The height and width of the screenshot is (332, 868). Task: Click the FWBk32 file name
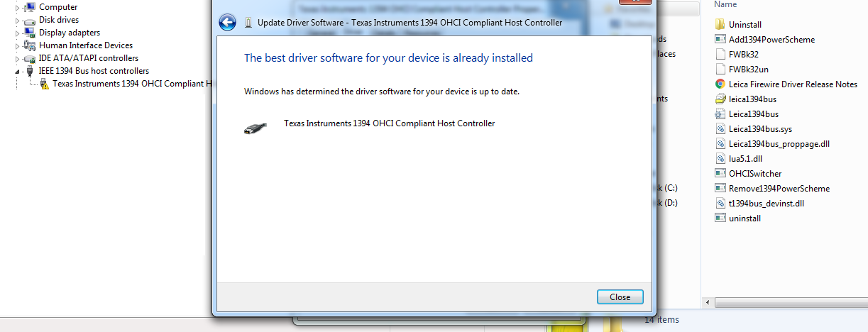745,55
